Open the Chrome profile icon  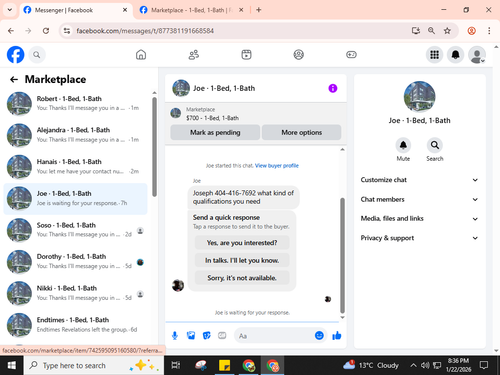(471, 31)
